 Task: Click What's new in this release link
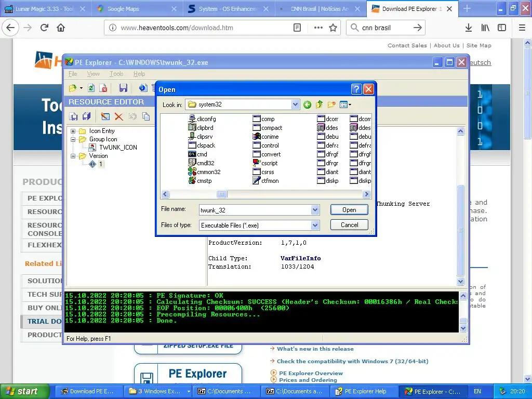[315, 349]
